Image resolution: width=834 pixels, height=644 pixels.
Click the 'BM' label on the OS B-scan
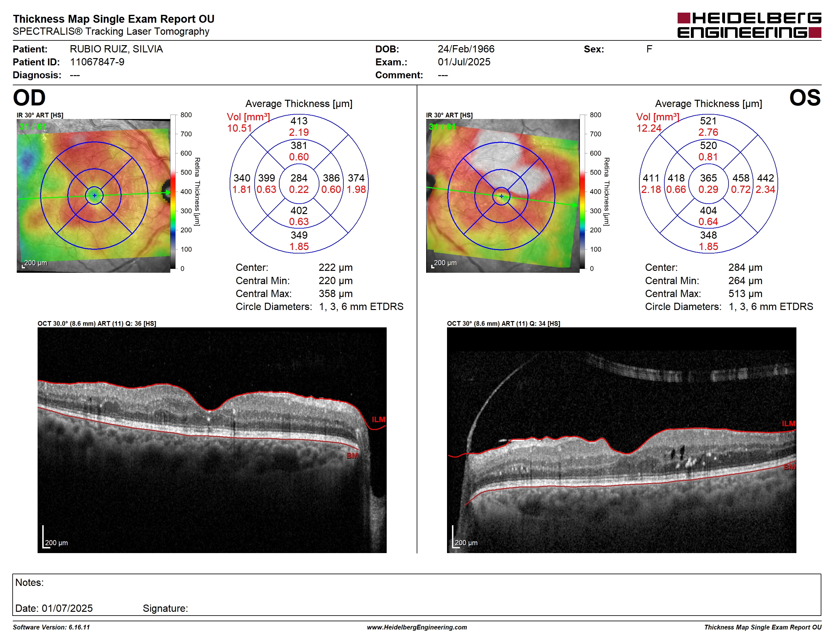click(x=789, y=467)
